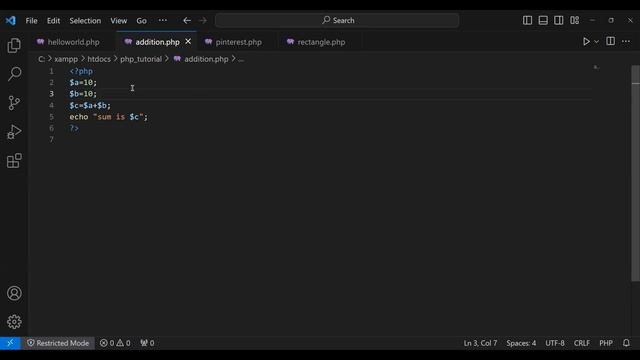The height and width of the screenshot is (360, 640).
Task: Click the php_tutorial breadcrumb segment
Action: 141,59
